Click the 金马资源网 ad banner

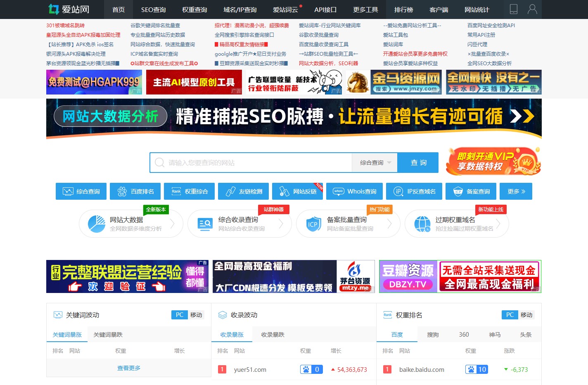(394, 82)
